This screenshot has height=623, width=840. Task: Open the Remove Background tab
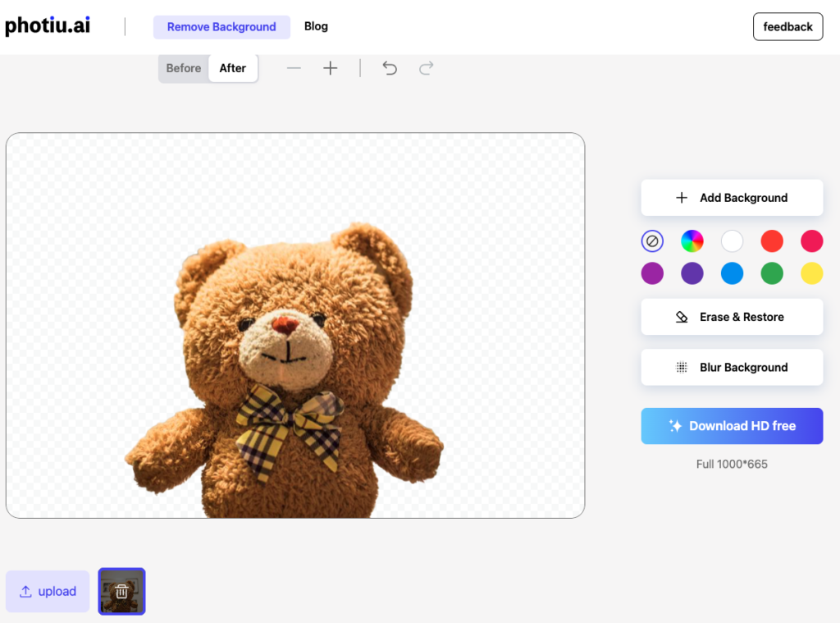[x=221, y=27]
